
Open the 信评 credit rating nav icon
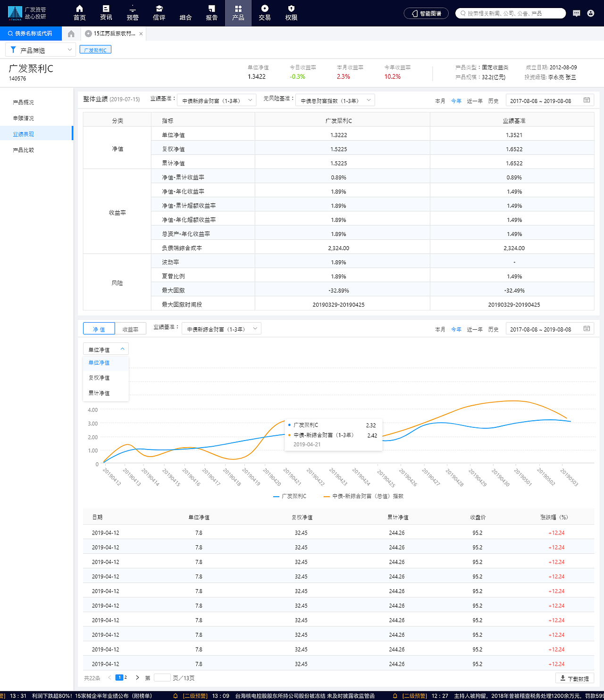tap(159, 13)
